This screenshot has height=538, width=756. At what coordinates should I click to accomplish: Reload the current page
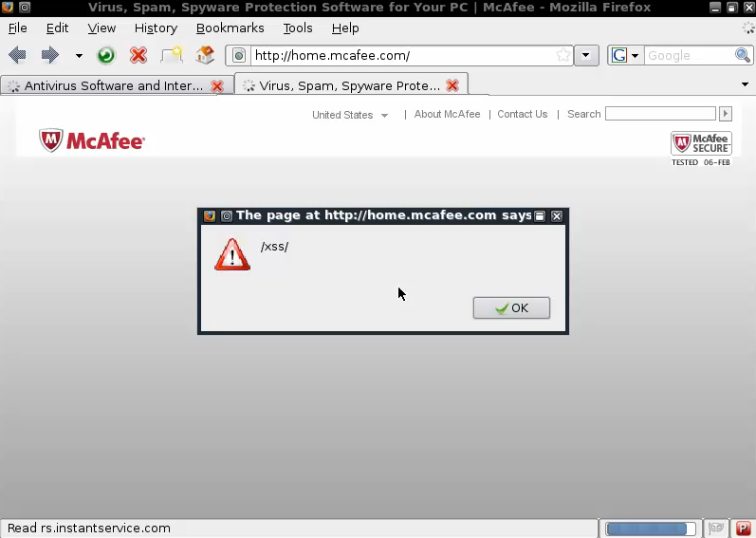point(106,55)
